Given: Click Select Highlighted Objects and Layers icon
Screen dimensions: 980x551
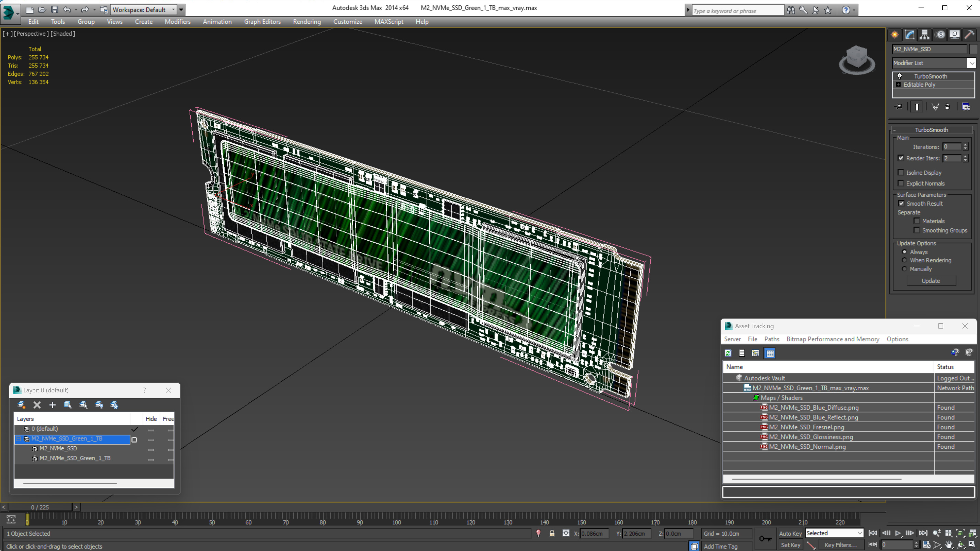Looking at the screenshot, I should pyautogui.click(x=68, y=405).
